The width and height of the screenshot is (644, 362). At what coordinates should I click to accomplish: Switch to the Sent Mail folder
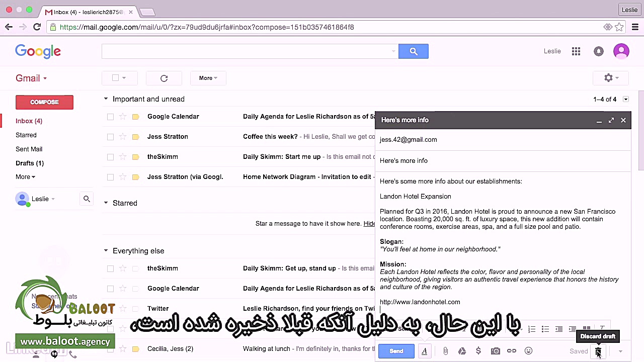pyautogui.click(x=29, y=149)
